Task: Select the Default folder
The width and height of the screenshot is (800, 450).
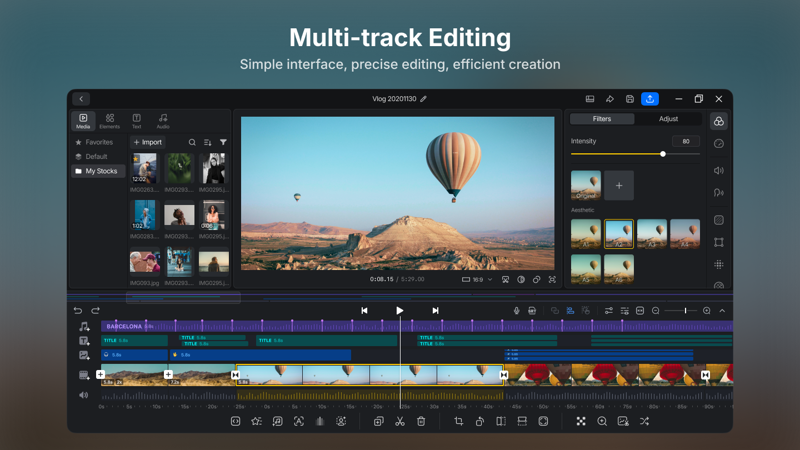Action: pyautogui.click(x=91, y=157)
